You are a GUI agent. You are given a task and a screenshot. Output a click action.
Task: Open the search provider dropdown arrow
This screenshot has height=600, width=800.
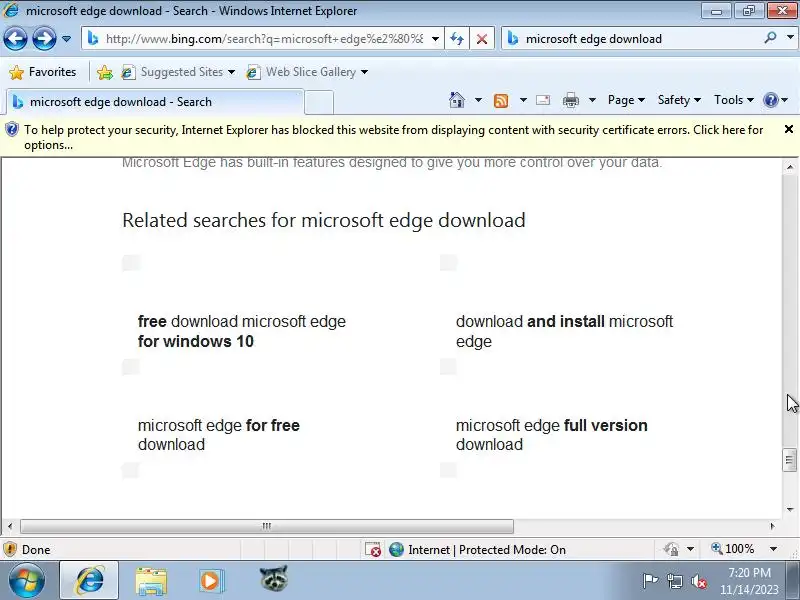[790, 38]
